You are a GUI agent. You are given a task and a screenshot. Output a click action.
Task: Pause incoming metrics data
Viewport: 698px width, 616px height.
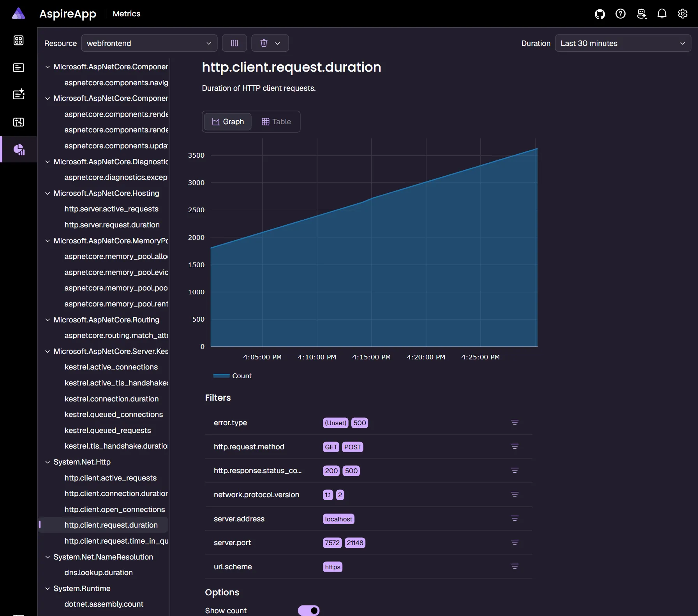pyautogui.click(x=234, y=43)
